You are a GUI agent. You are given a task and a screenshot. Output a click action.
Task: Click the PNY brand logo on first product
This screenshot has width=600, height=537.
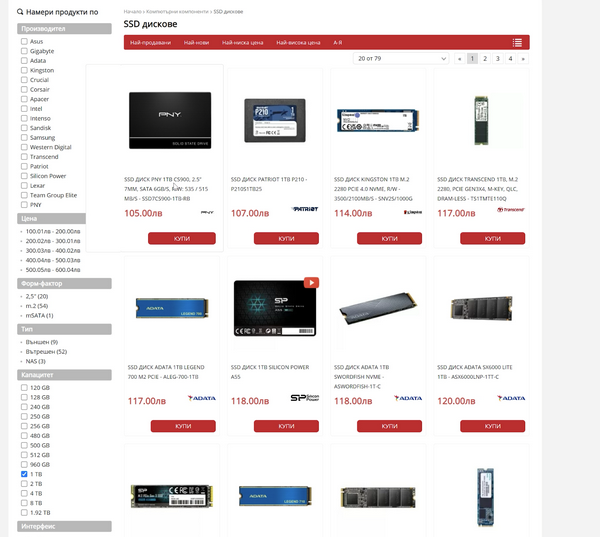pos(206,213)
